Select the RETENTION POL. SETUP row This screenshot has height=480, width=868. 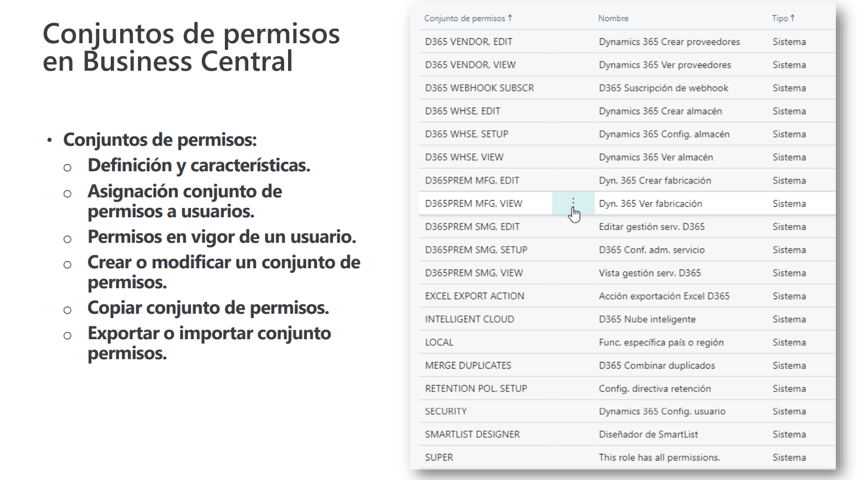click(476, 389)
